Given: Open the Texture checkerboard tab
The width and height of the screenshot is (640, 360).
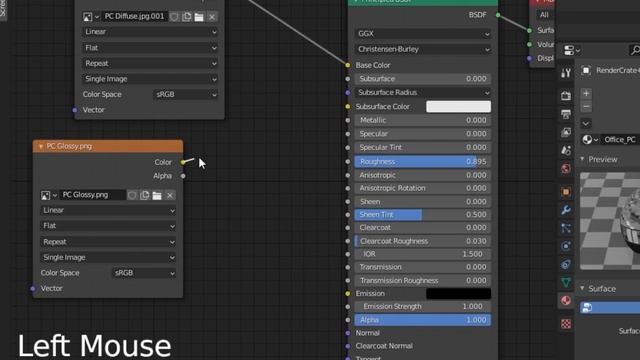Looking at the screenshot, I should coord(566,324).
